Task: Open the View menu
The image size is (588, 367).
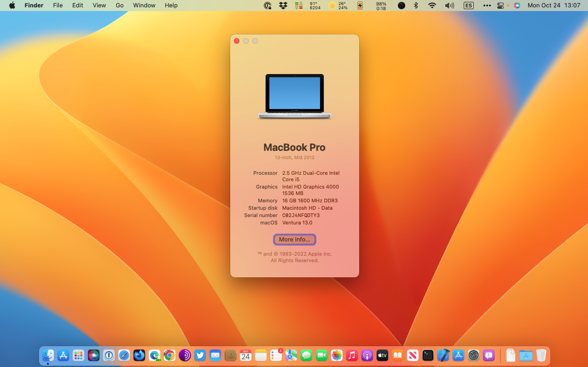Action: click(99, 6)
